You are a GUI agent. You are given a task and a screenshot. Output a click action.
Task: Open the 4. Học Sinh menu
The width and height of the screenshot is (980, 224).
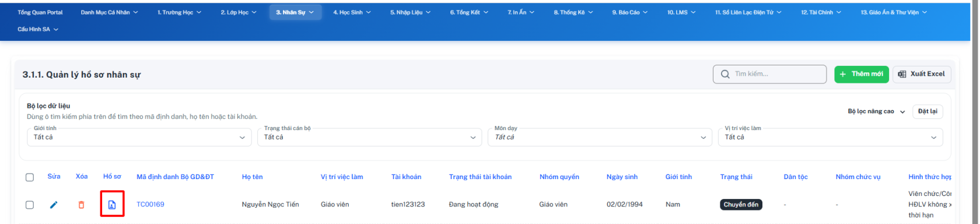(352, 12)
